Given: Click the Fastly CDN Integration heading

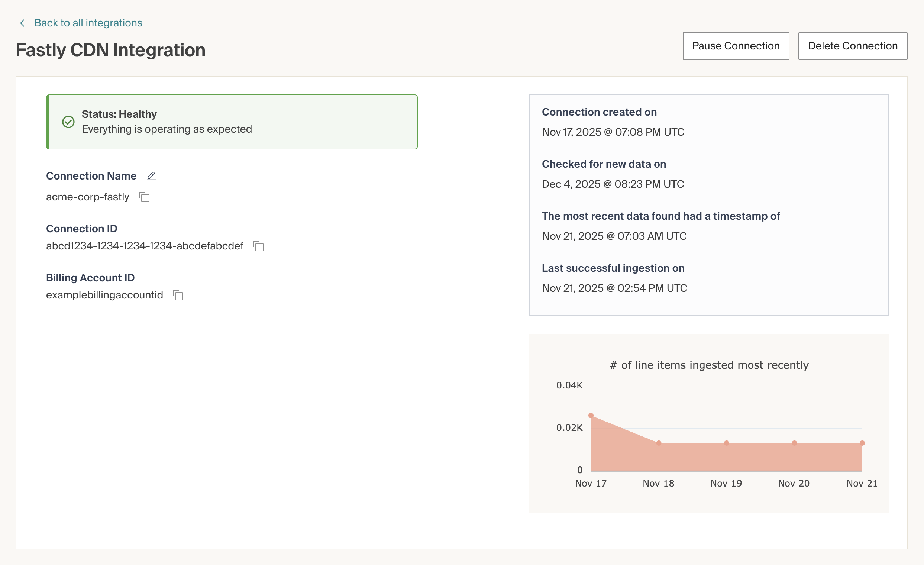Looking at the screenshot, I should point(110,49).
